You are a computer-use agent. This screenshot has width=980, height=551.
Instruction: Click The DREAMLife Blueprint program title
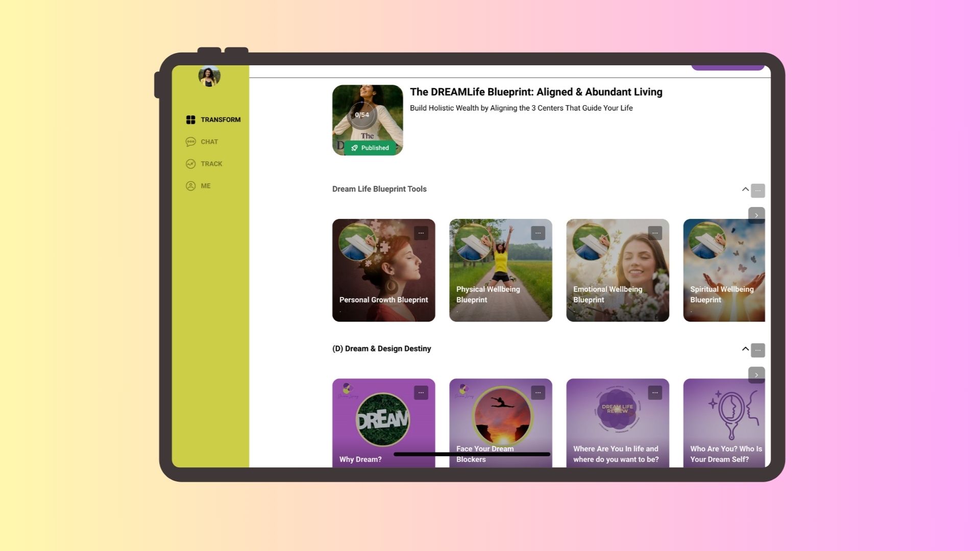point(536,92)
